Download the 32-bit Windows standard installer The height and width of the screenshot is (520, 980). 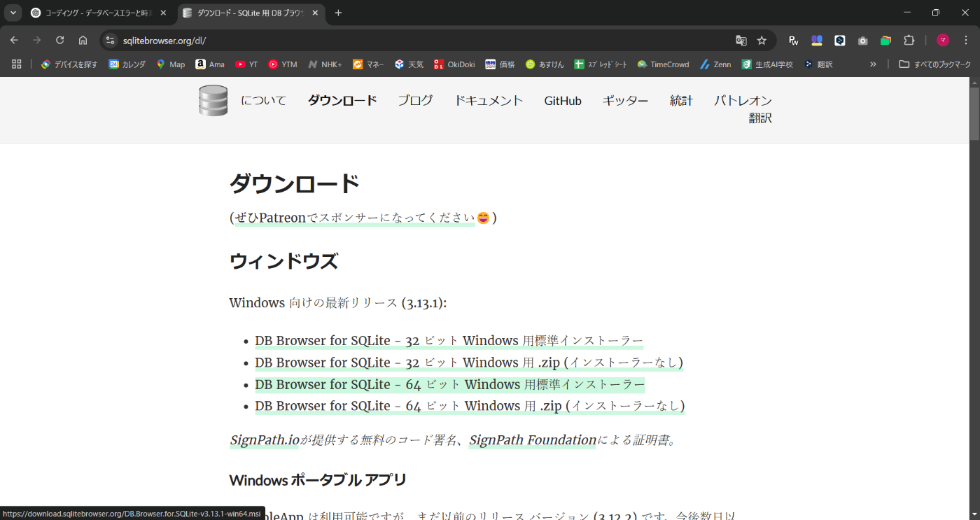pyautogui.click(x=449, y=341)
